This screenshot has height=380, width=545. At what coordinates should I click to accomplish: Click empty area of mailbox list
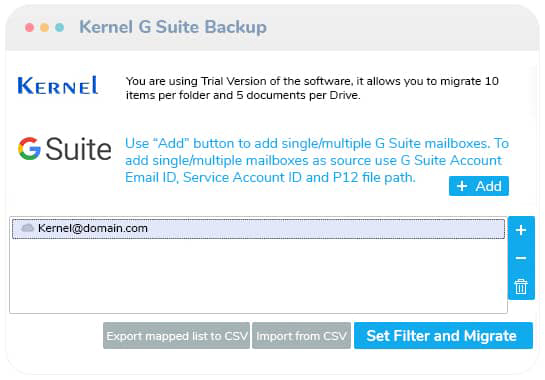(x=258, y=276)
